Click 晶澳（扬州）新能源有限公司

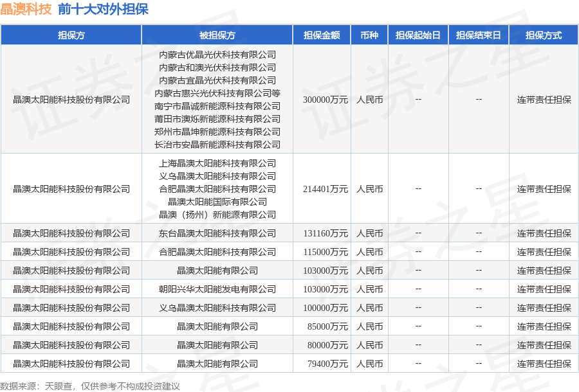pyautogui.click(x=217, y=215)
